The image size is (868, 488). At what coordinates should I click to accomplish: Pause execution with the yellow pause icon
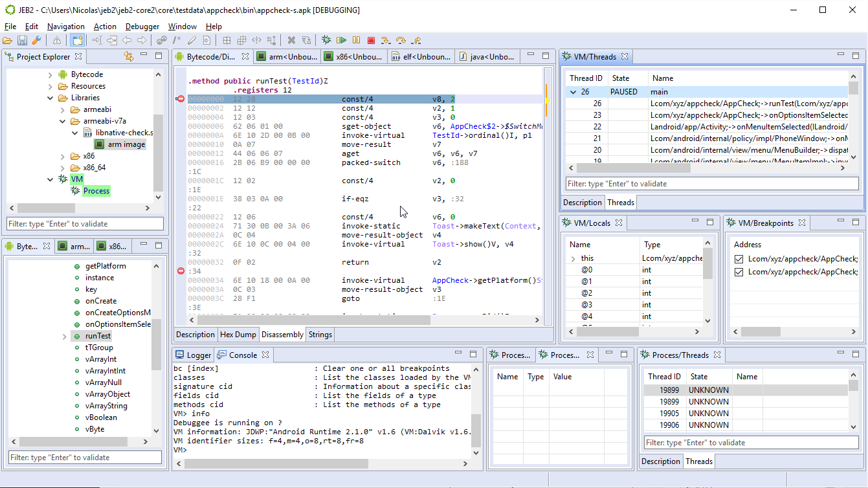(356, 41)
